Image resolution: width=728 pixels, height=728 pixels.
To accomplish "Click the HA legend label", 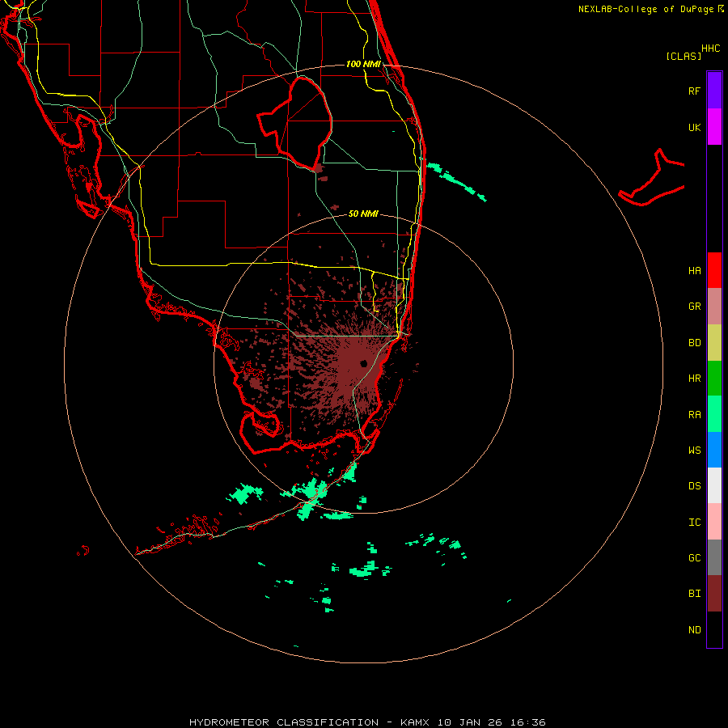I will tap(694, 271).
